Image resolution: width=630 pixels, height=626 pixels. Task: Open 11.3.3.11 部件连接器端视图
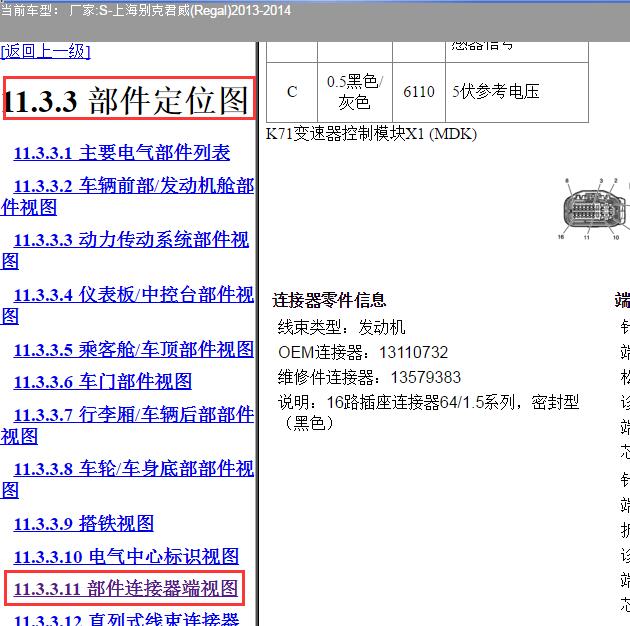click(126, 589)
